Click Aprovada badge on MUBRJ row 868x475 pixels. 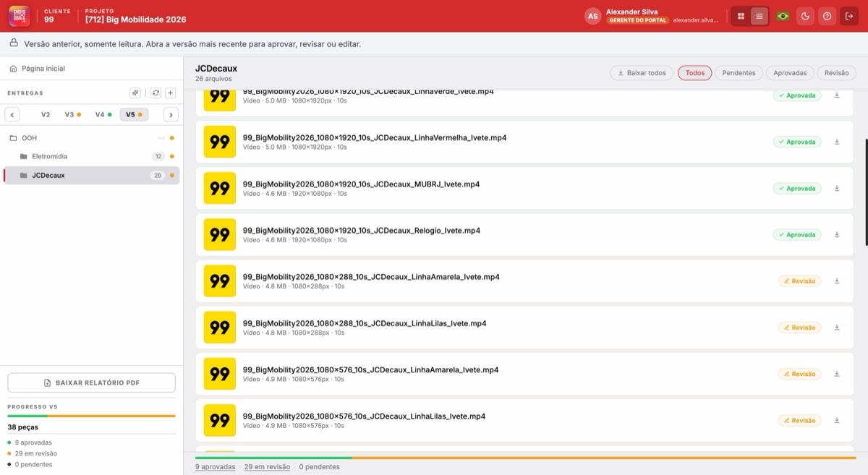click(x=797, y=188)
